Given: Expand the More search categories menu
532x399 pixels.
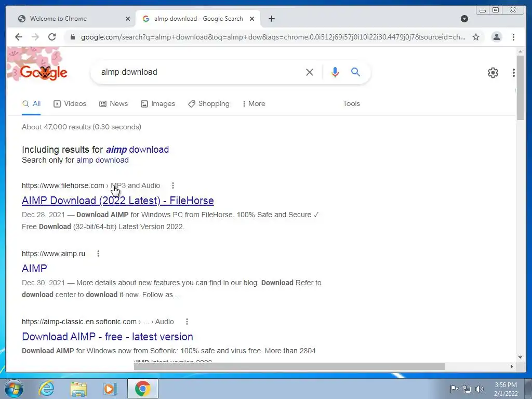Looking at the screenshot, I should [254, 104].
